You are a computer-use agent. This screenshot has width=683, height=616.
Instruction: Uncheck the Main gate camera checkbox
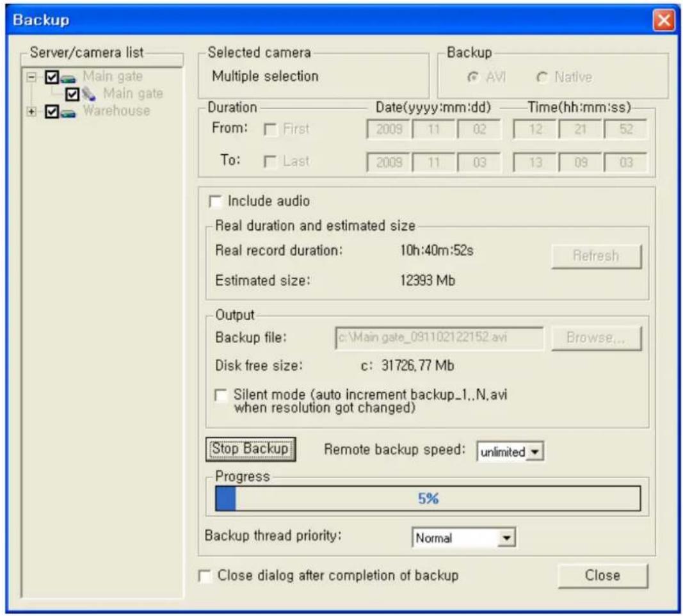click(x=72, y=94)
